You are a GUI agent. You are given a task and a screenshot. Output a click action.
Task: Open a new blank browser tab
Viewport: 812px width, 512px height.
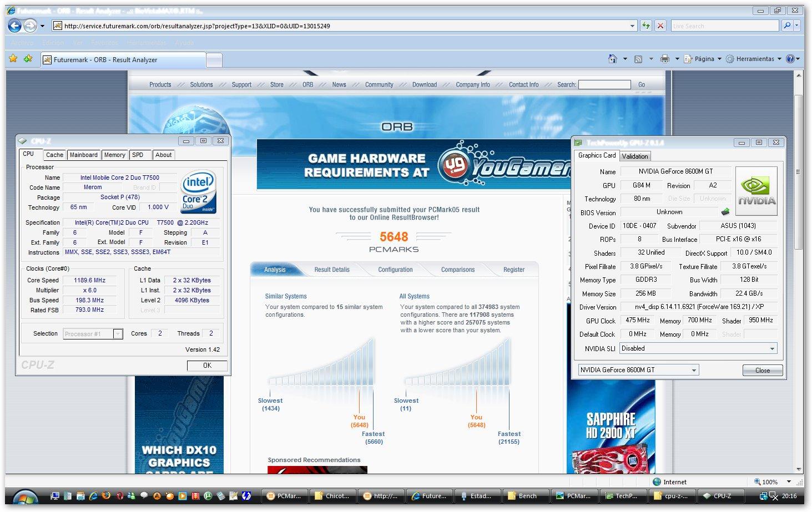pos(214,60)
